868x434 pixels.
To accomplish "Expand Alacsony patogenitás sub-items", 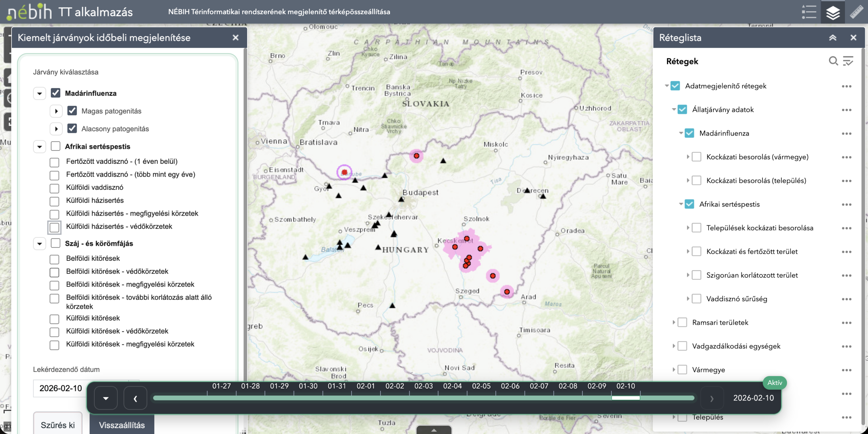I will point(56,129).
